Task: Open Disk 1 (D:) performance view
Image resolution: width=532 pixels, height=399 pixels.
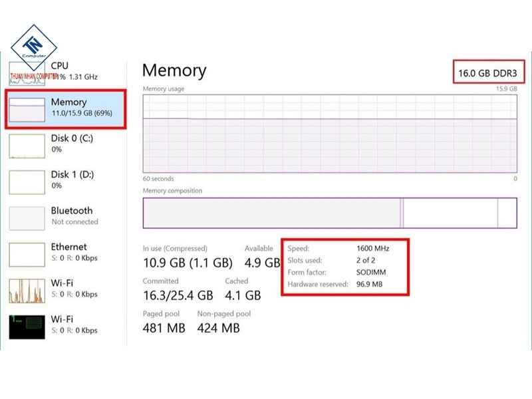Action: tap(72, 180)
